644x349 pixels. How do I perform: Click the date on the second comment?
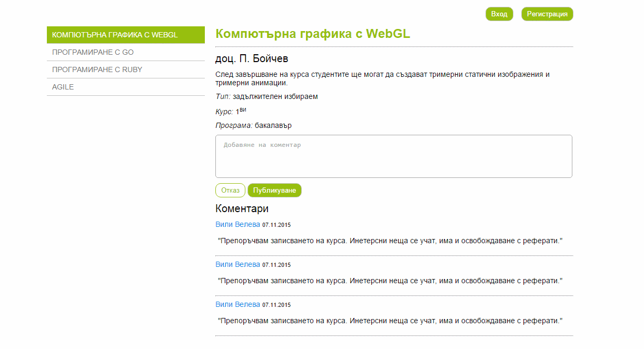point(276,265)
